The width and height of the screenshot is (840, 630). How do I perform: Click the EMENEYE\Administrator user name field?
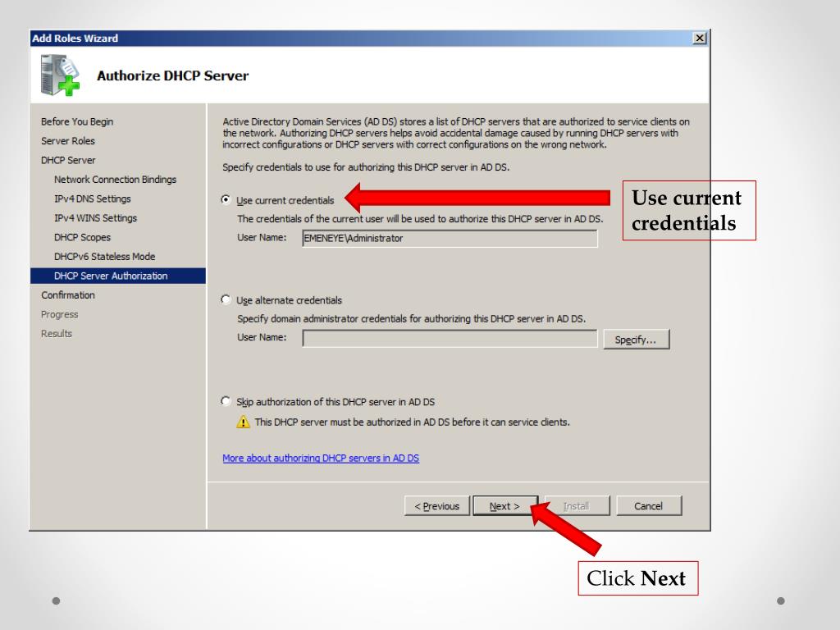click(450, 239)
